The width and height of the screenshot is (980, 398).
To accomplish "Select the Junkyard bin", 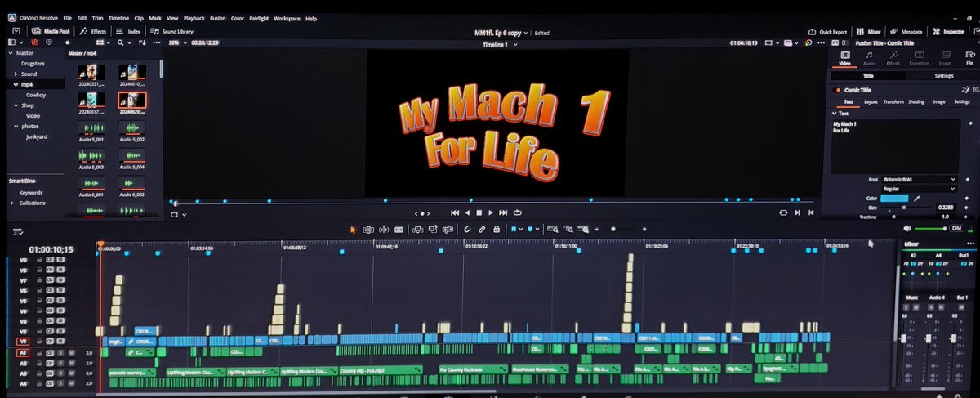I will 36,137.
